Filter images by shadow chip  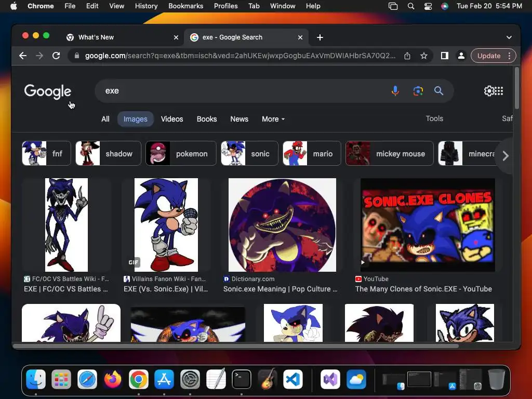tap(108, 153)
